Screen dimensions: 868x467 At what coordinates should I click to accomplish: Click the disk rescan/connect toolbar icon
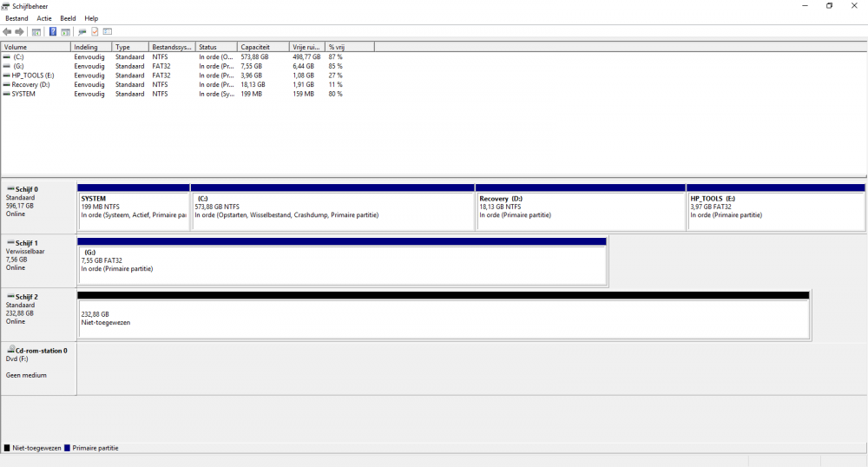tap(82, 31)
